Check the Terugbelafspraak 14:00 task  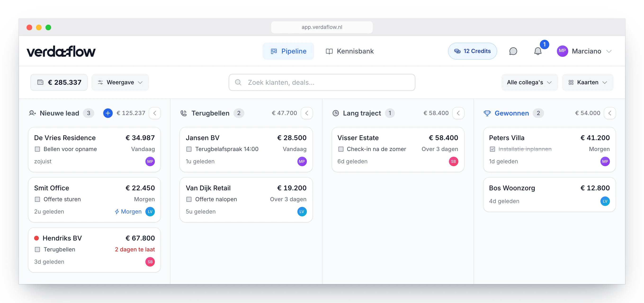(x=189, y=149)
